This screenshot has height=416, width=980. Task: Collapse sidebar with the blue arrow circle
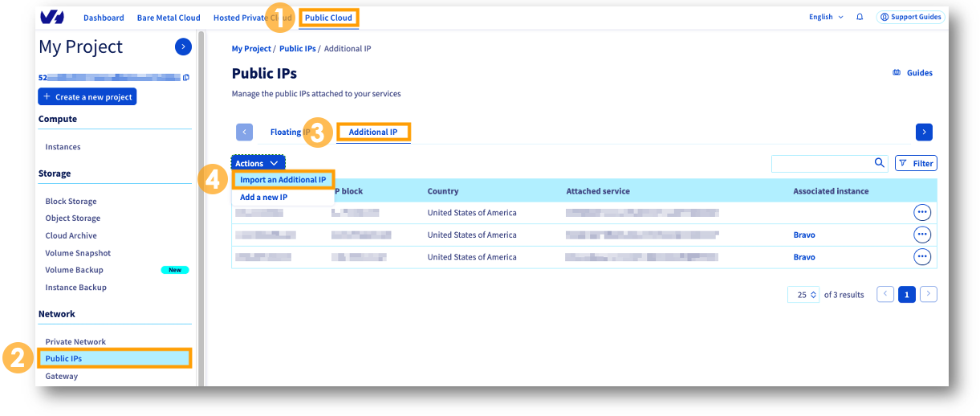coord(183,47)
